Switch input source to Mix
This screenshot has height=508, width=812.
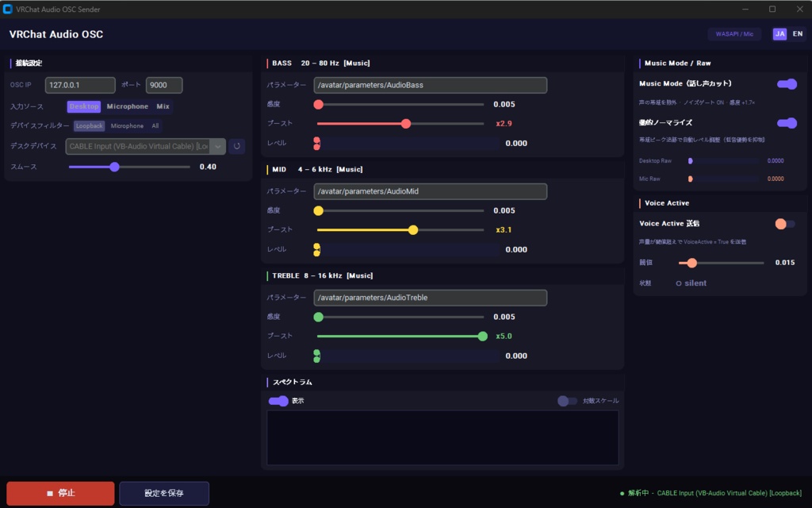[163, 106]
